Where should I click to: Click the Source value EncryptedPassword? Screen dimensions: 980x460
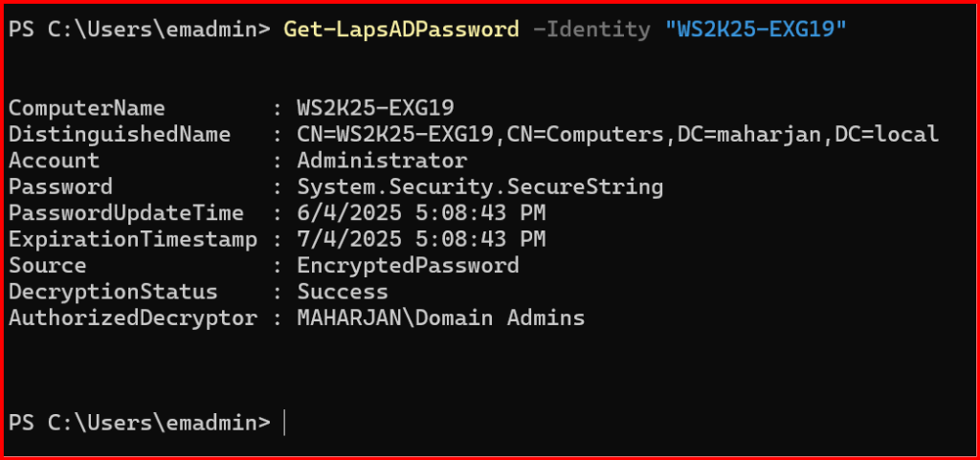pos(408,265)
